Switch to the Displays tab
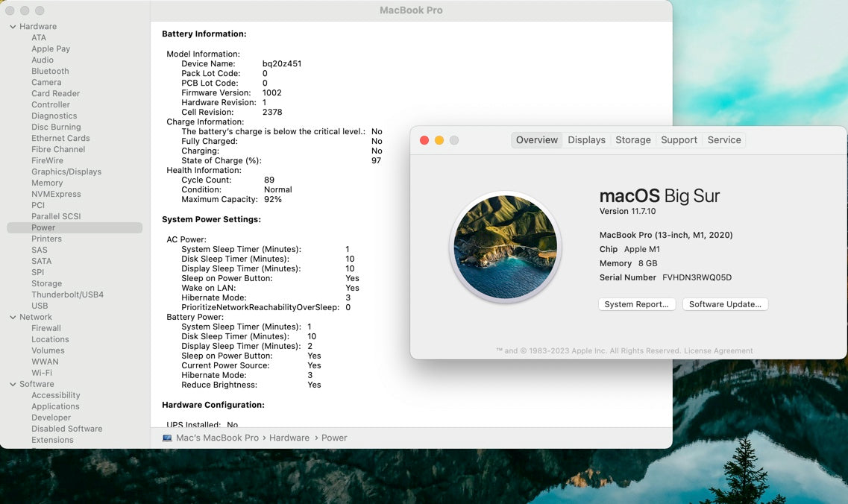This screenshot has width=848, height=504. coord(586,140)
